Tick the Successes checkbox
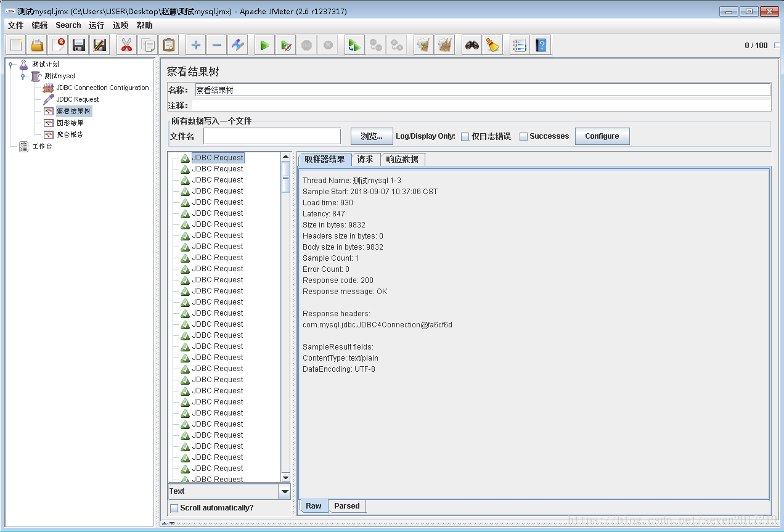 [523, 137]
